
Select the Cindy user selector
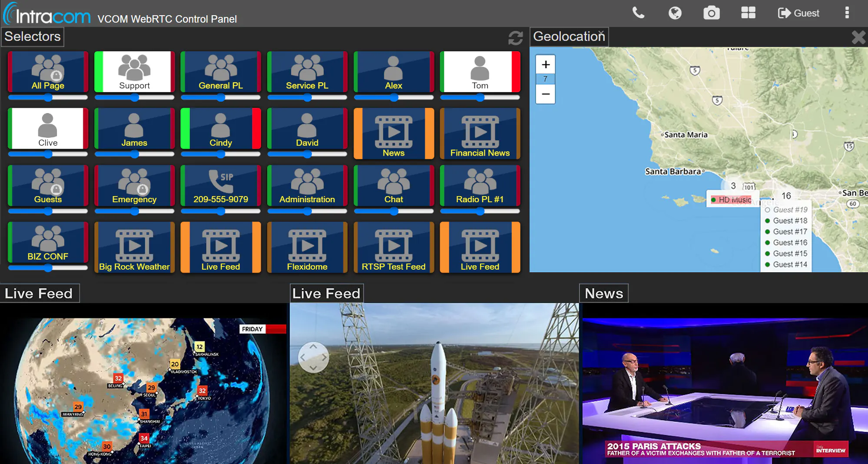pos(221,129)
